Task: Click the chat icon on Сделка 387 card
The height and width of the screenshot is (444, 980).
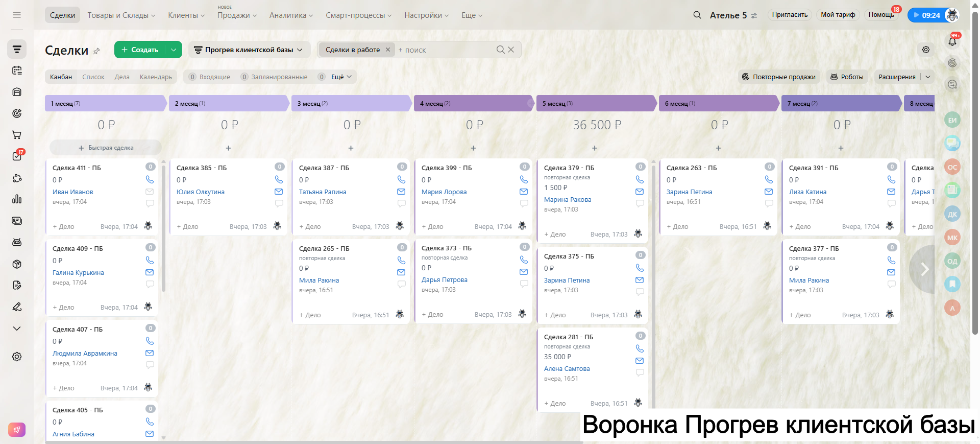Action: [x=401, y=203]
